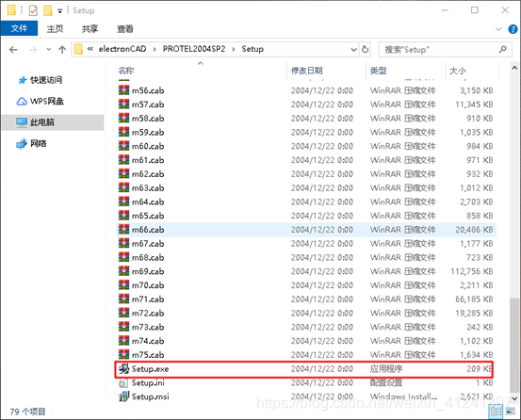Click the refresh button beside address bar
521x420 pixels.
(x=365, y=50)
